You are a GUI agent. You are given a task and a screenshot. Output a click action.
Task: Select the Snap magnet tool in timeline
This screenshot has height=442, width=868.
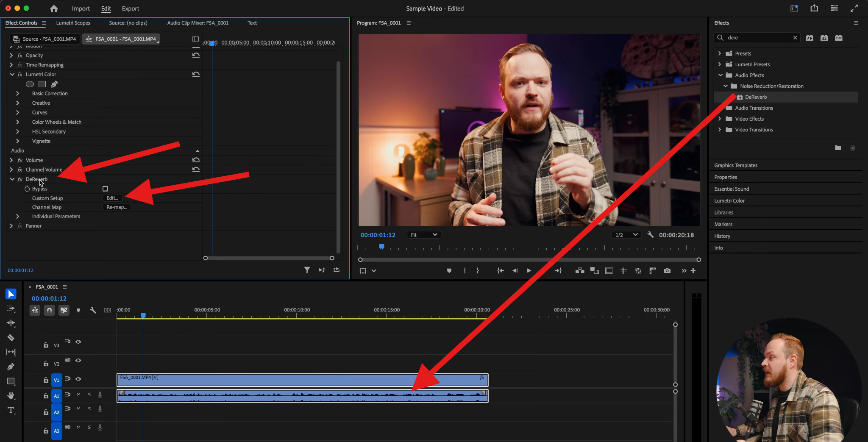tap(49, 310)
